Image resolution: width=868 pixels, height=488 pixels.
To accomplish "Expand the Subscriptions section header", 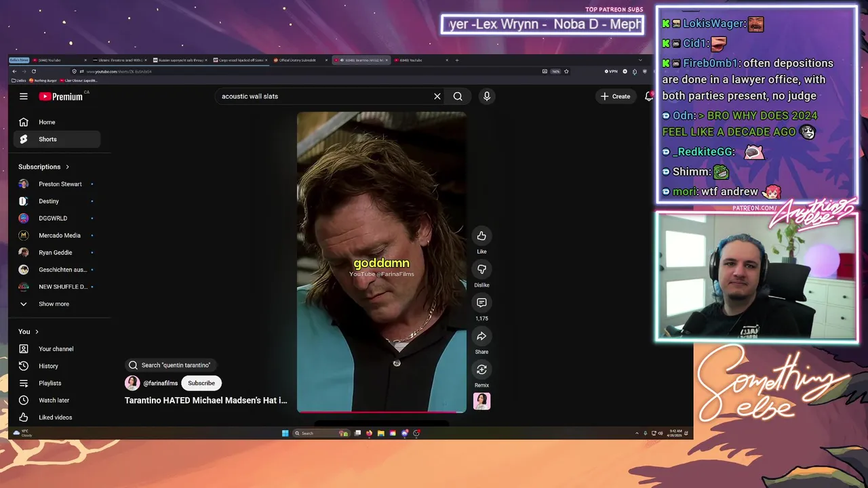I will coord(44,167).
